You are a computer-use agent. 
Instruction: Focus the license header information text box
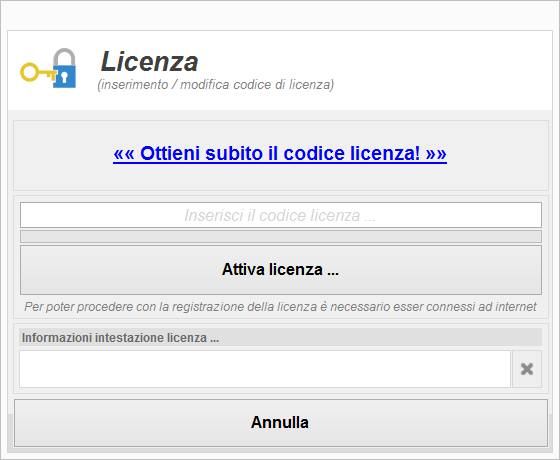point(265,369)
